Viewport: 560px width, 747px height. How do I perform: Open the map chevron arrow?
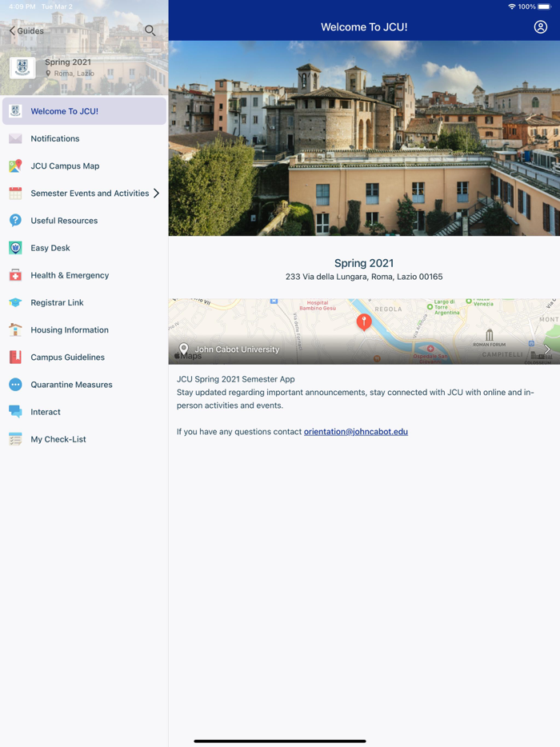547,350
